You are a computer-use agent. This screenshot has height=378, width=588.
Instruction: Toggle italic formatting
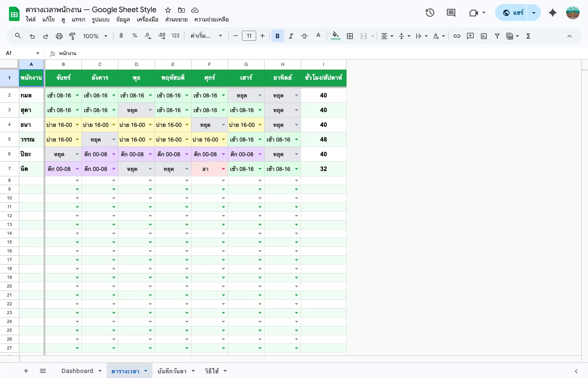[291, 36]
